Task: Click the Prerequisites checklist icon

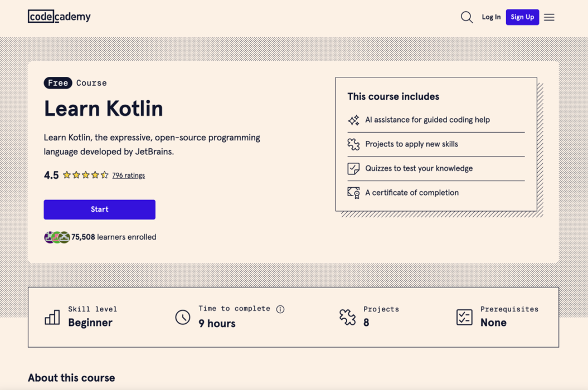Action: tap(464, 317)
